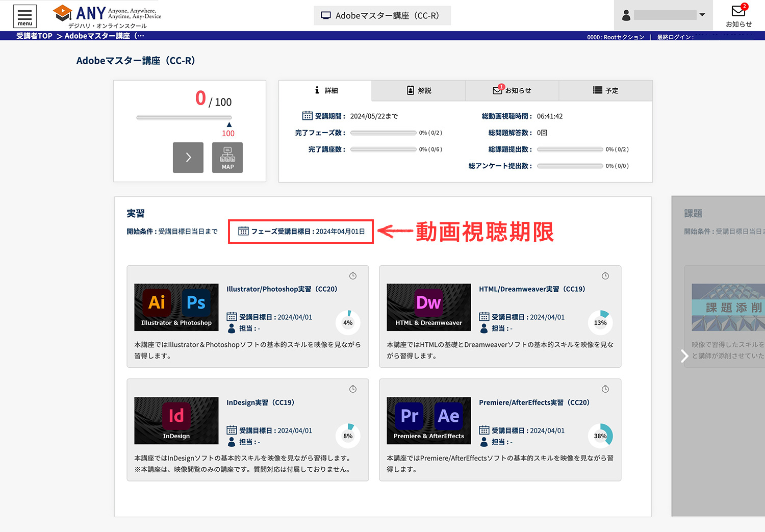
Task: Click InDesign実習(CC19) title
Action: click(261, 402)
